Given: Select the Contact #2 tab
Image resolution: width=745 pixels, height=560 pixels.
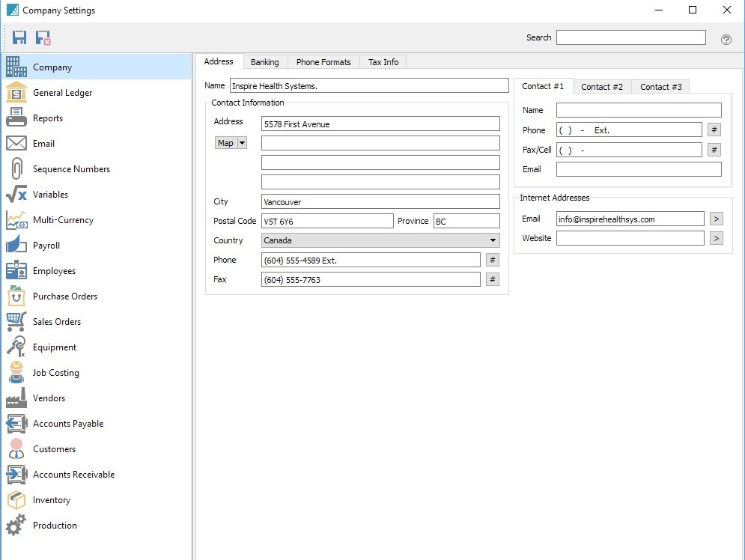Looking at the screenshot, I should tap(602, 86).
